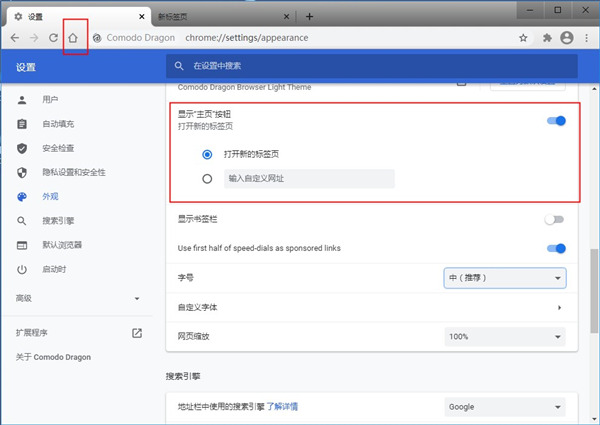The image size is (600, 425).
Task: Reload the current page
Action: [53, 38]
